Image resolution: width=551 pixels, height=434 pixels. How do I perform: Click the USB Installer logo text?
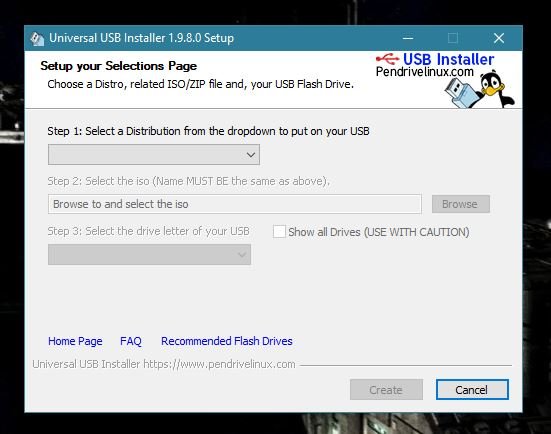448,59
